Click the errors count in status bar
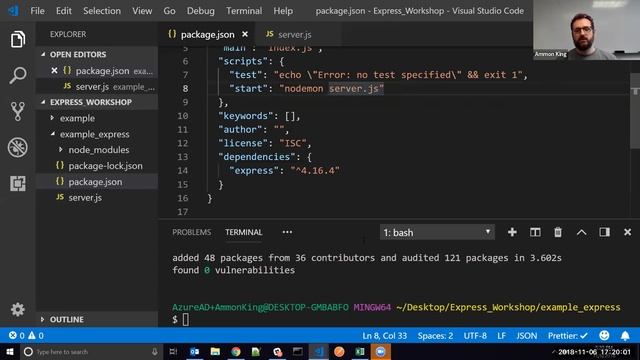 point(16,336)
